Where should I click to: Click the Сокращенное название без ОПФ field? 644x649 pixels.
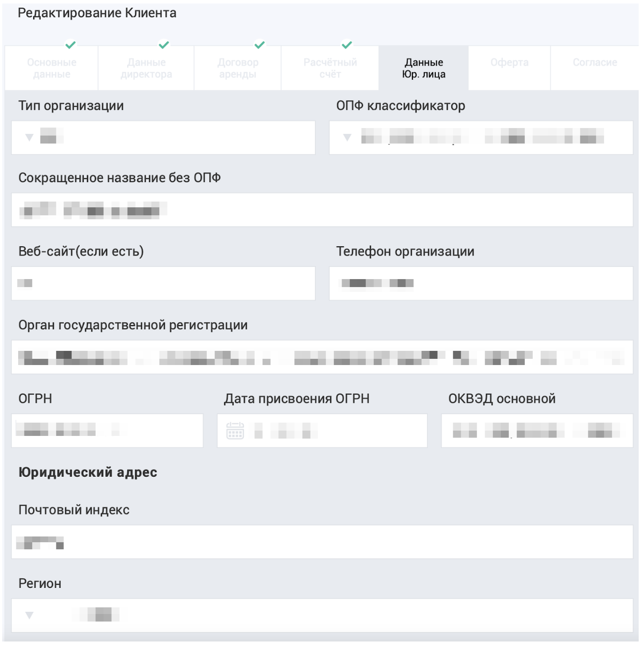coord(322,210)
